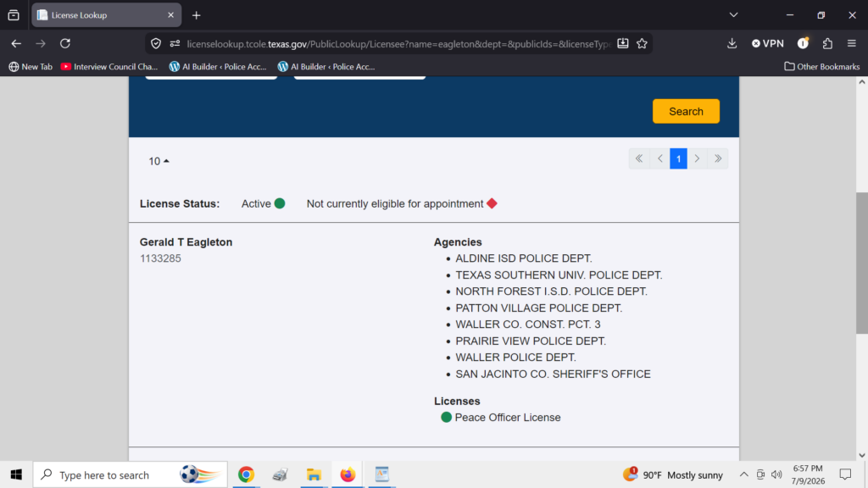Click the ID number 1133285
This screenshot has width=868, height=488.
tap(160, 258)
